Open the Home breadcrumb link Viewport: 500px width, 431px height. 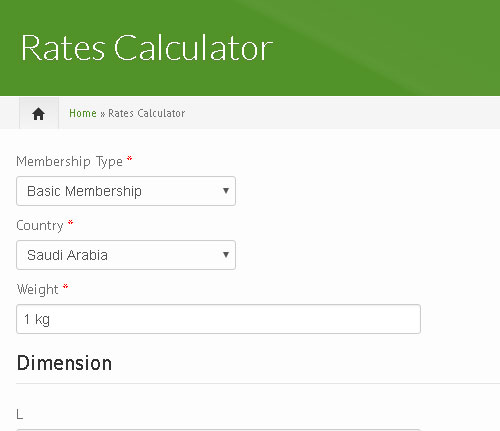pyautogui.click(x=83, y=113)
